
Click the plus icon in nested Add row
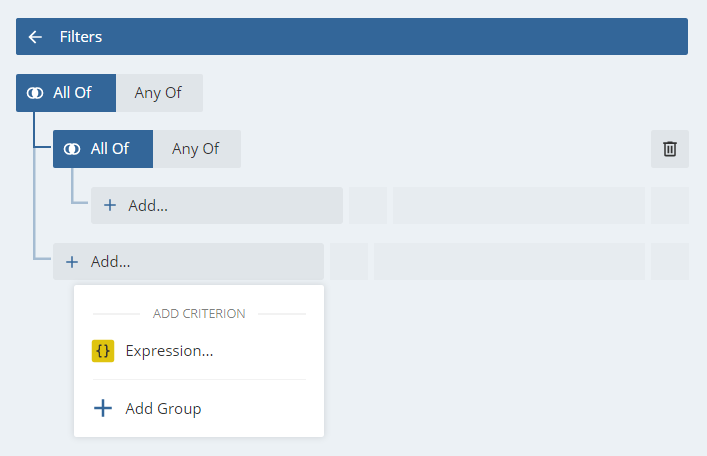[110, 206]
